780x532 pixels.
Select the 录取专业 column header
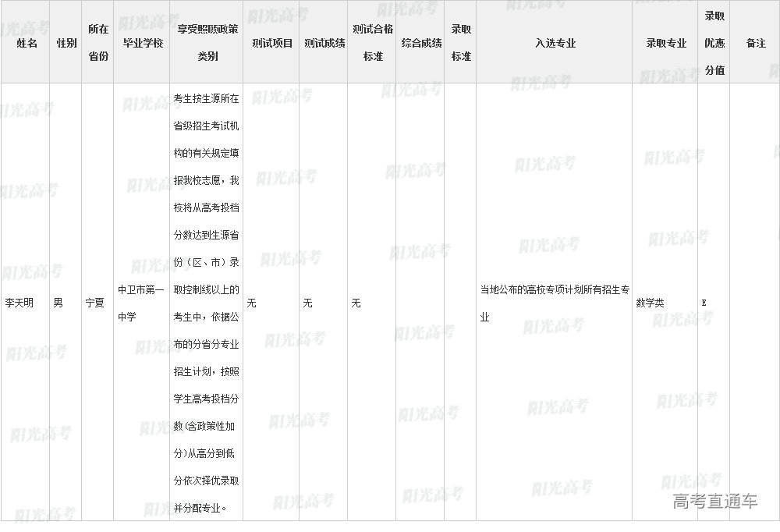click(x=666, y=43)
